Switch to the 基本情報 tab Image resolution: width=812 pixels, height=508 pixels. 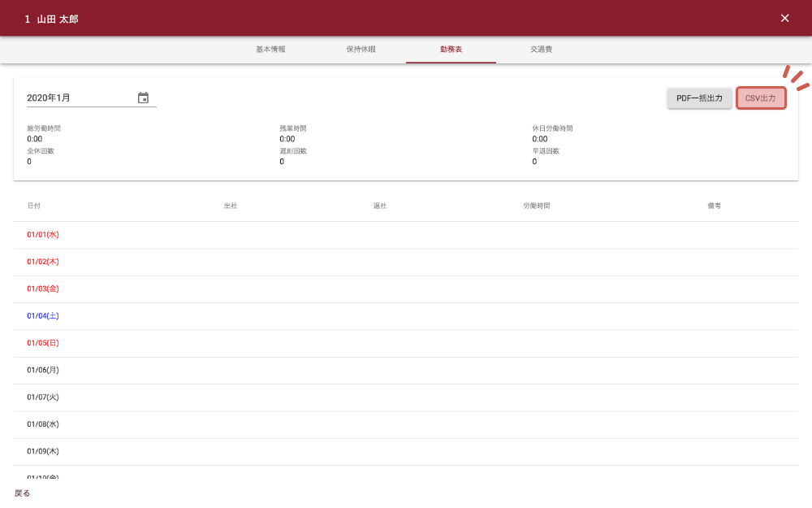[270, 50]
